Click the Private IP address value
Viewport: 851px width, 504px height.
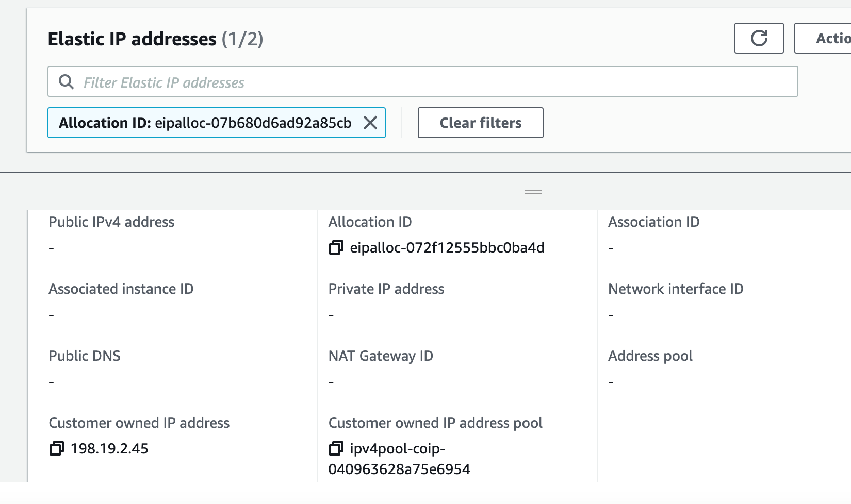point(331,314)
